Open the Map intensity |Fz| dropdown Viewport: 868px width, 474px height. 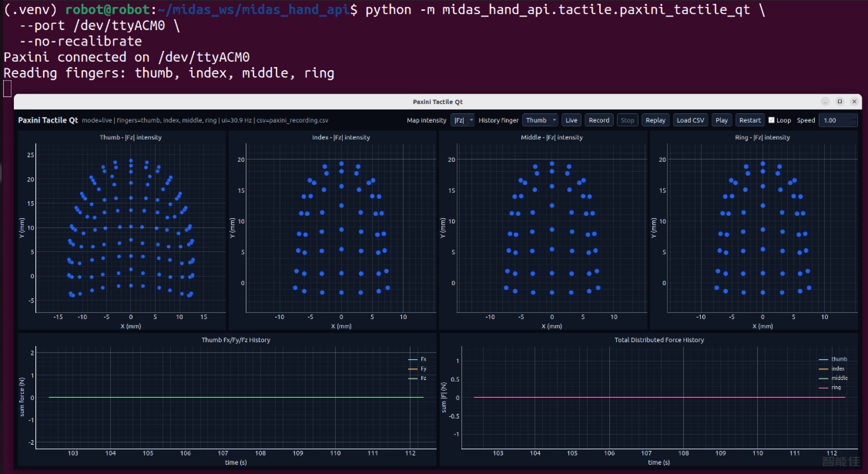[x=462, y=120]
